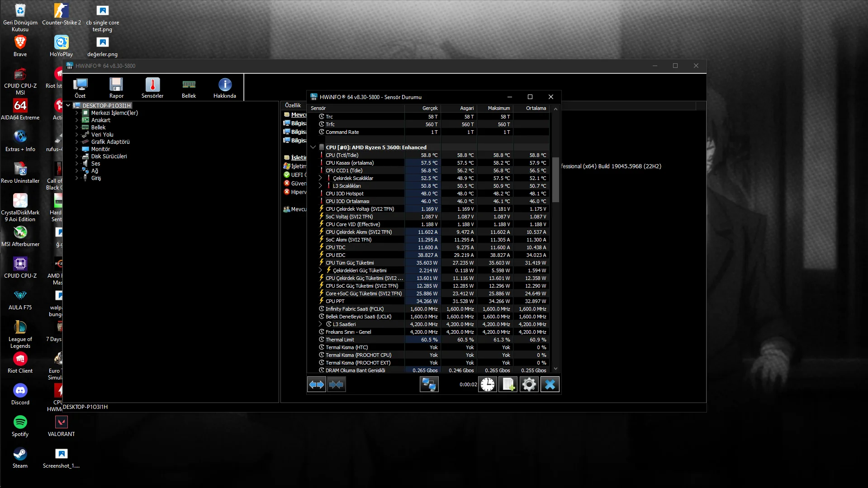Click the collapse columns arrows button
Screen dimensions: 868x488
pyautogui.click(x=337, y=384)
